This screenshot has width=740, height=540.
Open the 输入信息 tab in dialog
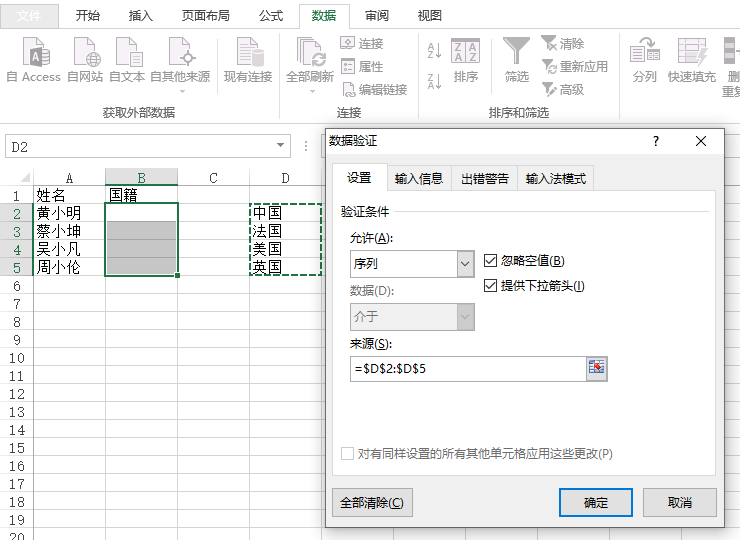pyautogui.click(x=419, y=178)
